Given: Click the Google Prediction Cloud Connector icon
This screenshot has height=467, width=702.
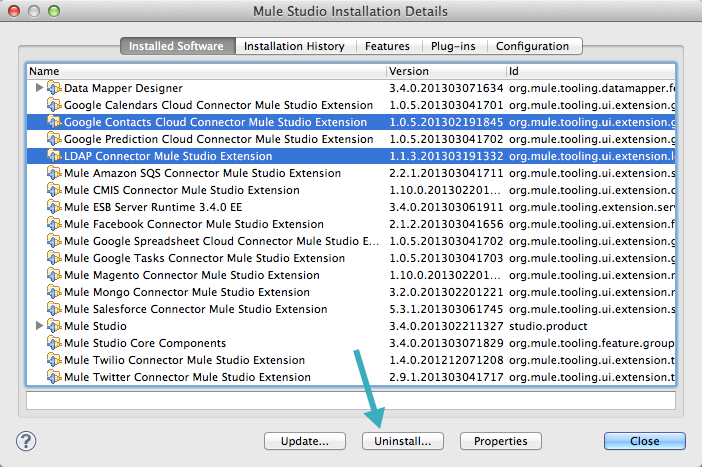Looking at the screenshot, I should click(x=54, y=139).
